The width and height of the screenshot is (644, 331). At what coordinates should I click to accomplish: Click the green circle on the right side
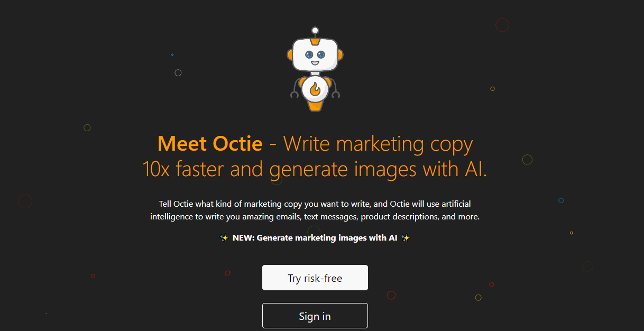point(527,159)
